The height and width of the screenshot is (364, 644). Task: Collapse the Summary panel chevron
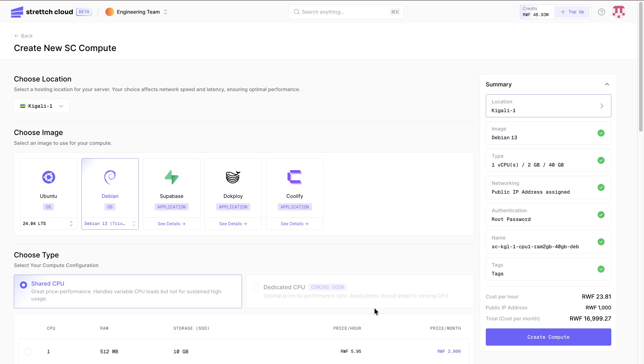607,84
